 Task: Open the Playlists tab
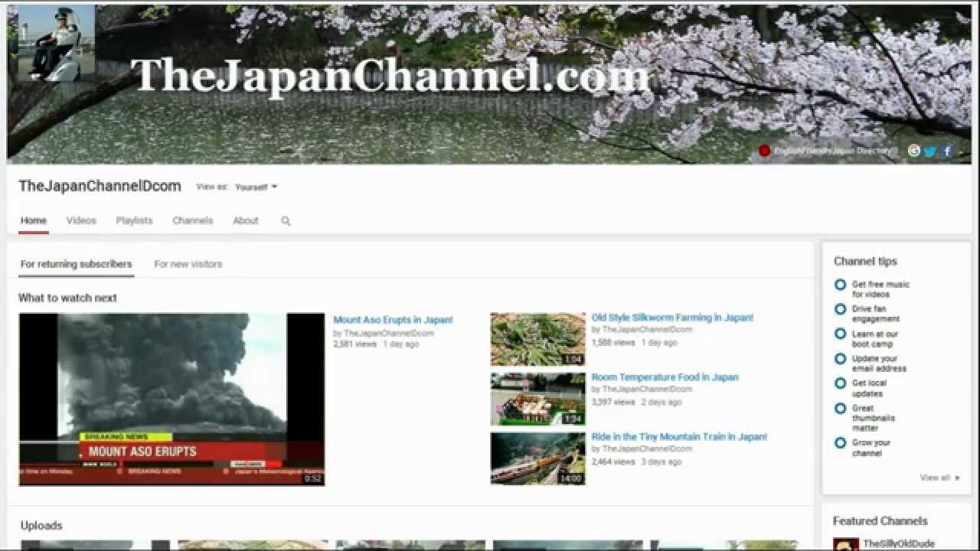[x=134, y=220]
